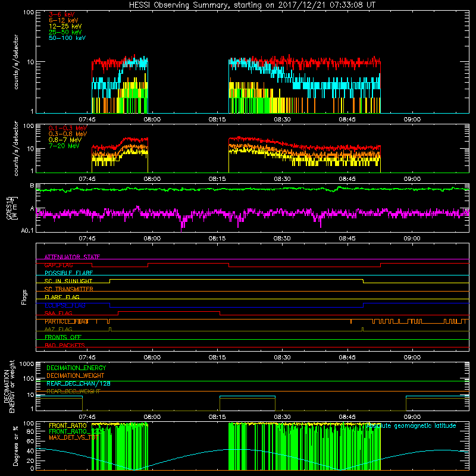Select the 3-6 keV legend label
The image size is (476, 476).
[x=61, y=14]
